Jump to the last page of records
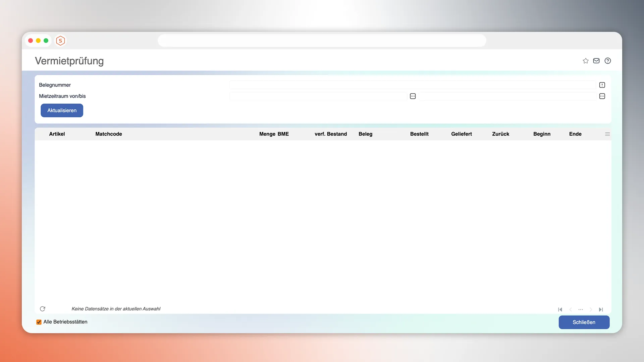The width and height of the screenshot is (644, 362). (x=601, y=309)
